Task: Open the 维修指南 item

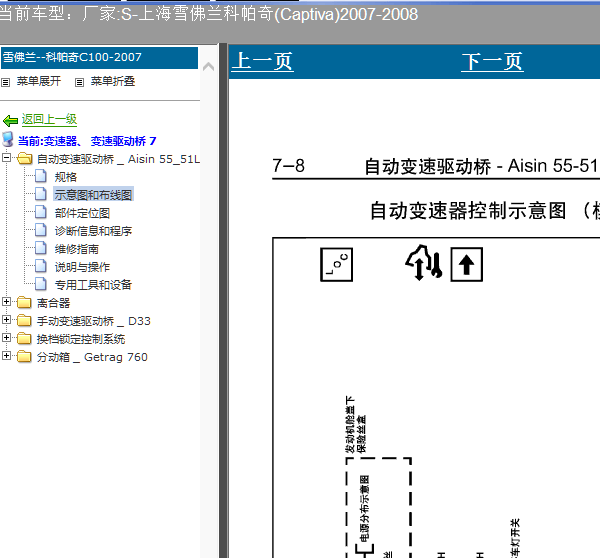Action: (77, 249)
